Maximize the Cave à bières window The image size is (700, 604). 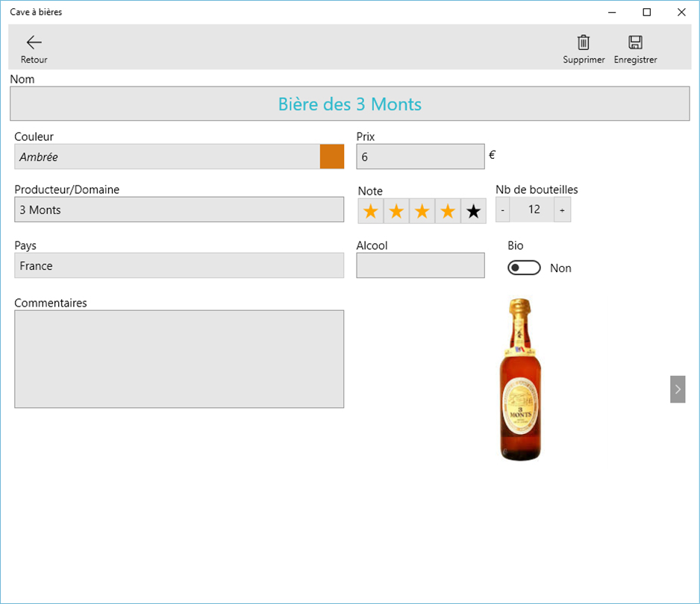tap(646, 12)
